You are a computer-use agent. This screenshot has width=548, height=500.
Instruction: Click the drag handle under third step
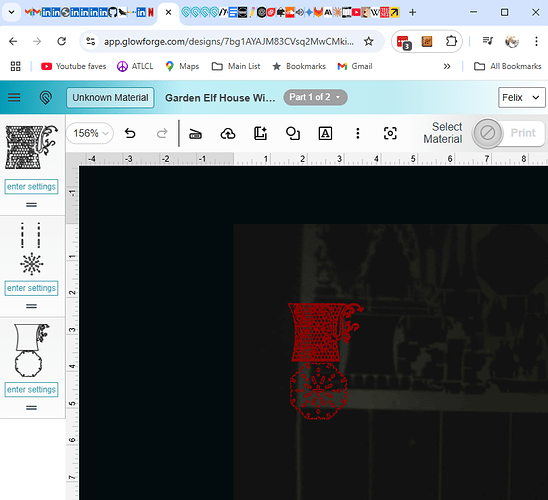pos(31,408)
